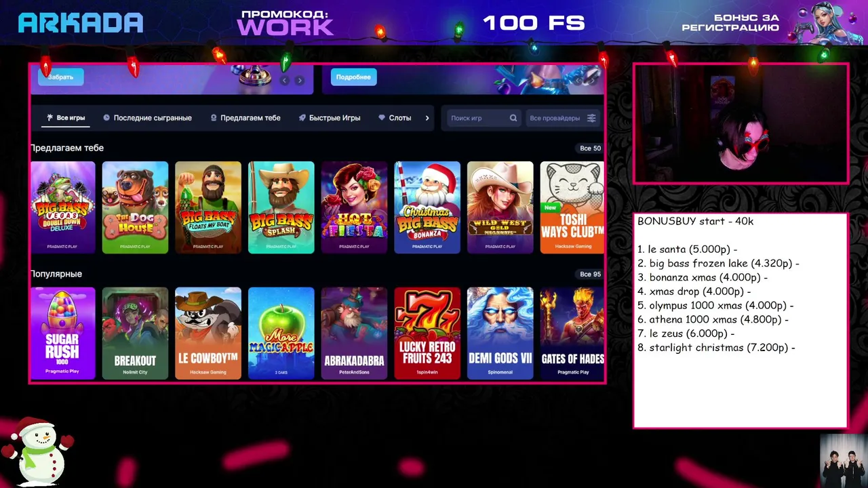Click the magnifier search icon
The image size is (868, 488).
(513, 118)
